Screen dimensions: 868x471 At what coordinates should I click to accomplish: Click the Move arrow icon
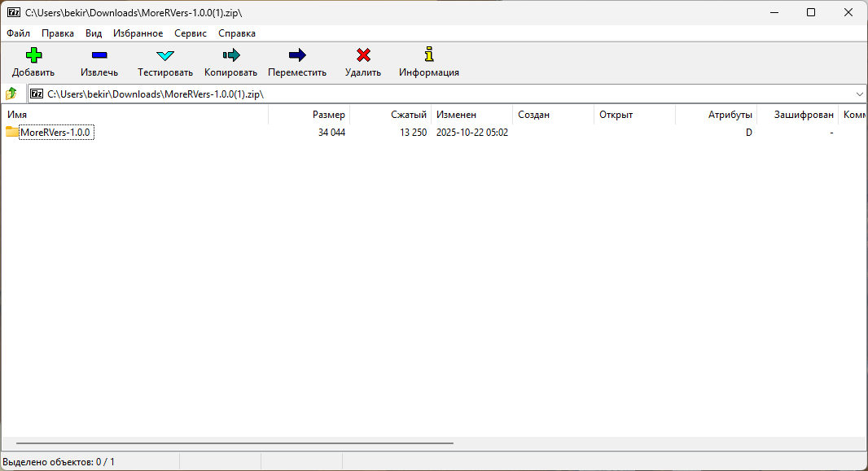point(297,55)
